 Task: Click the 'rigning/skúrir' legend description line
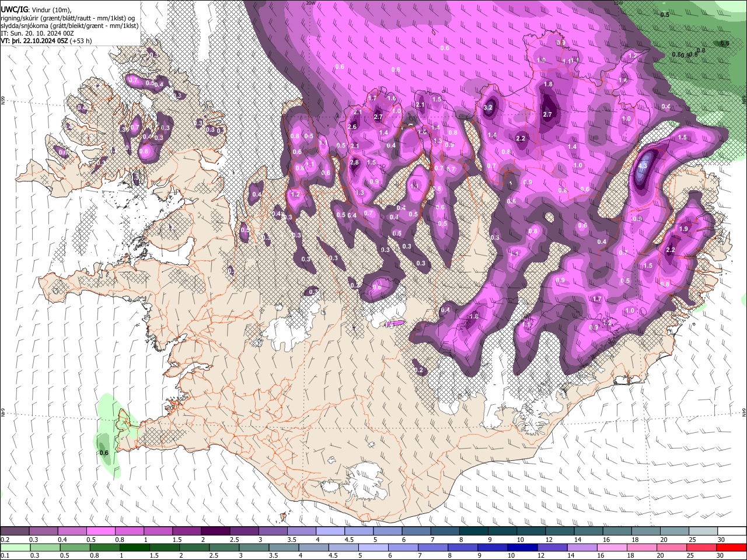pyautogui.click(x=68, y=18)
